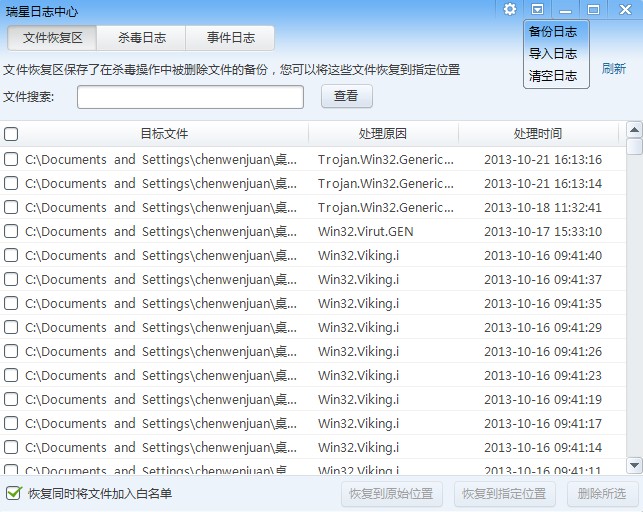The width and height of the screenshot is (643, 512).
Task: Click the scrollbar up arrow
Action: click(634, 129)
